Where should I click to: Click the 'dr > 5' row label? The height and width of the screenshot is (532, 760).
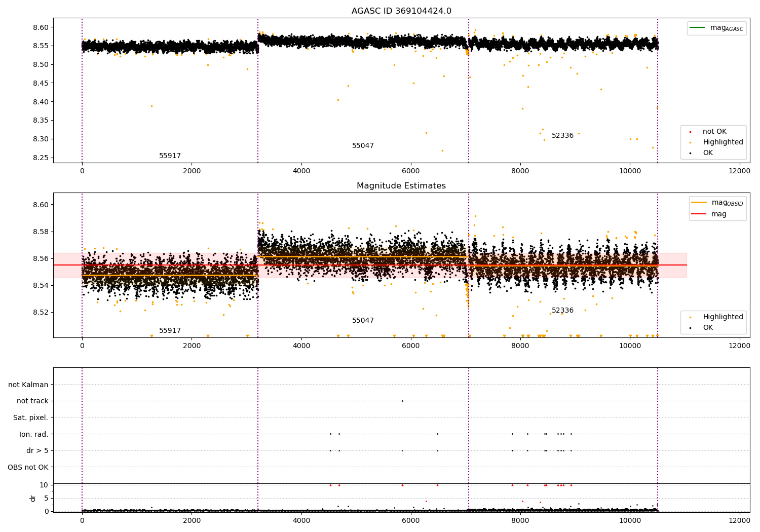pos(37,451)
